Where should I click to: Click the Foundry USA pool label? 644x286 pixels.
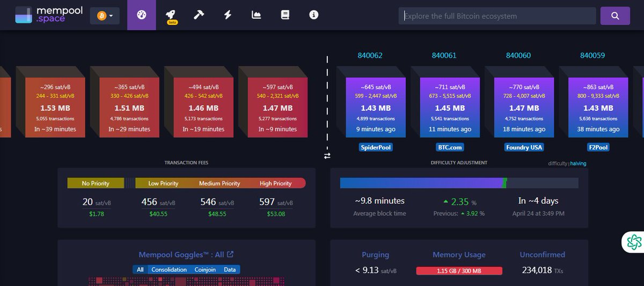coord(524,147)
